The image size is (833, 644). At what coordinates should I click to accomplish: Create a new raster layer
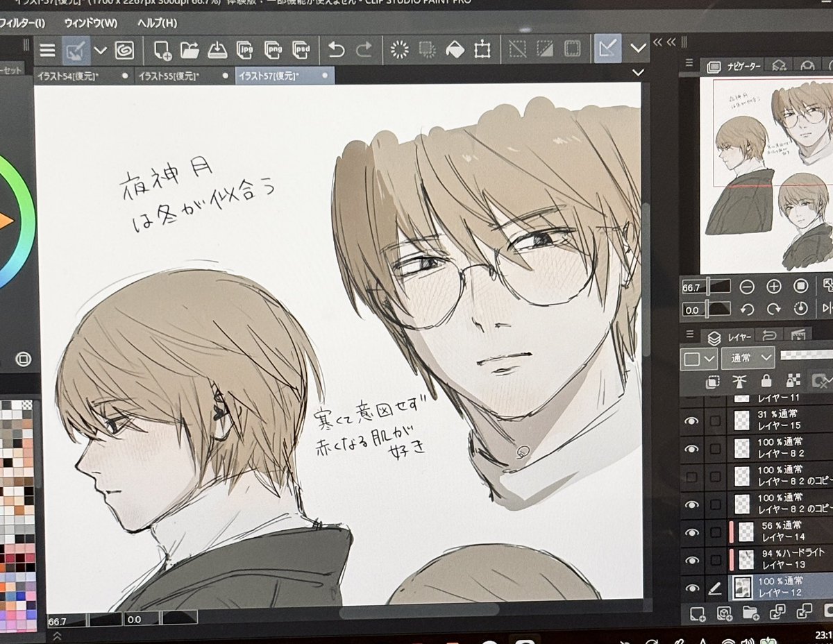point(698,614)
